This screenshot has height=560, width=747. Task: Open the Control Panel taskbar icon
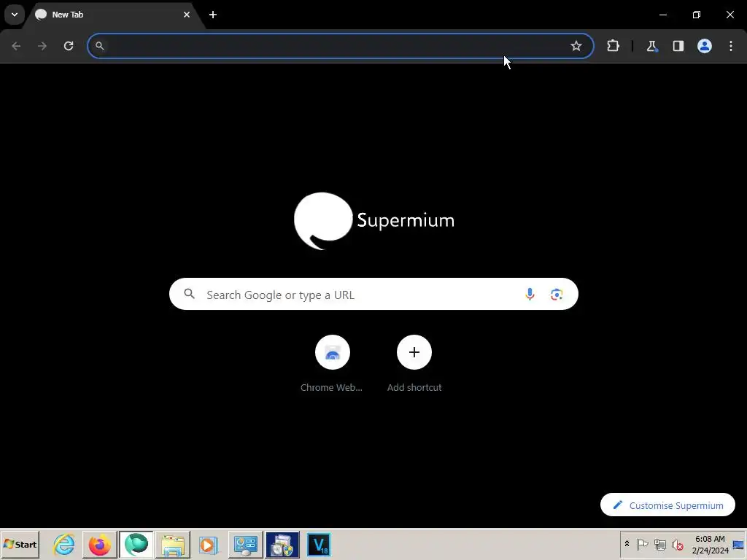pyautogui.click(x=245, y=544)
